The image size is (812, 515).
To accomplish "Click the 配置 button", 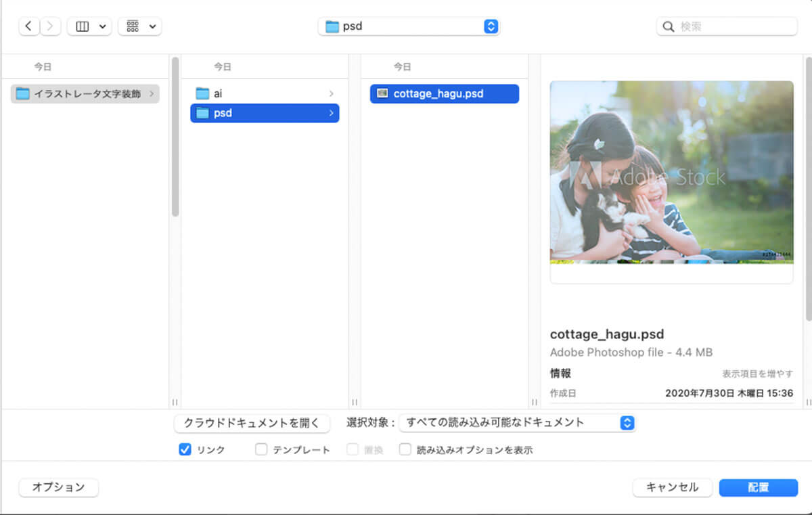I will [758, 487].
